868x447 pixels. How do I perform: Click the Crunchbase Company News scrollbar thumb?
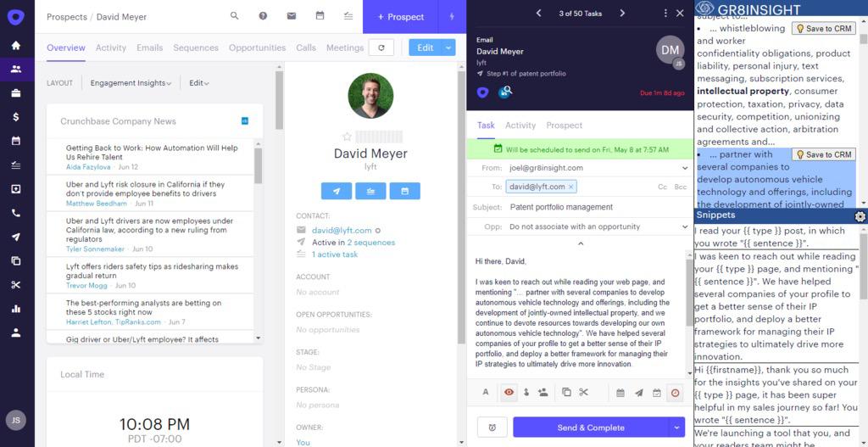[258, 165]
